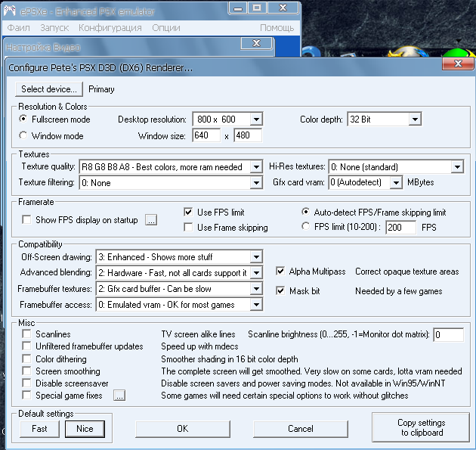476x450 pixels.
Task: Expand Off-Screen drawing dropdown
Action: click(x=256, y=257)
